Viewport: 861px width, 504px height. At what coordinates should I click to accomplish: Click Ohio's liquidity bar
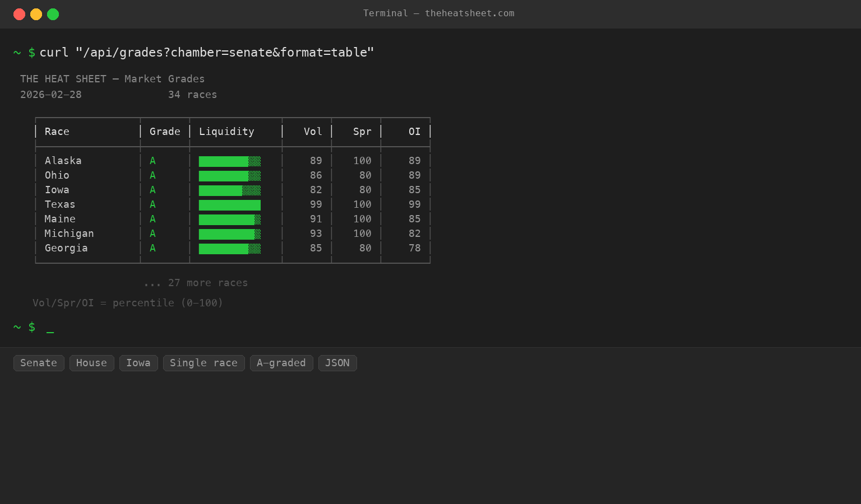[229, 175]
